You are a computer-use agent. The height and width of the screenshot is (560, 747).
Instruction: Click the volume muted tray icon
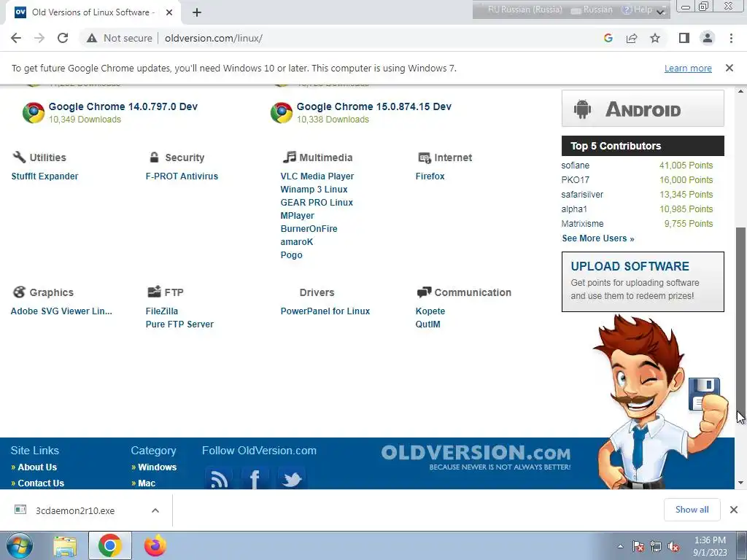673,547
